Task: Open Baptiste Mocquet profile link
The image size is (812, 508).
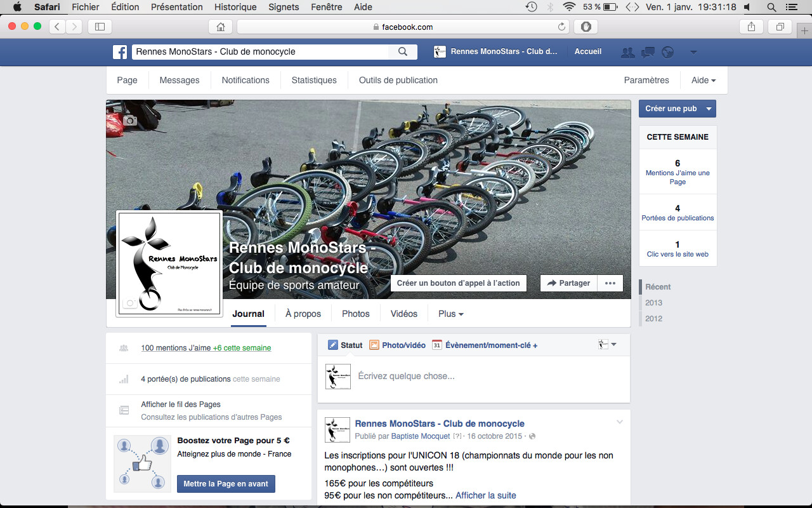Action: tap(421, 436)
